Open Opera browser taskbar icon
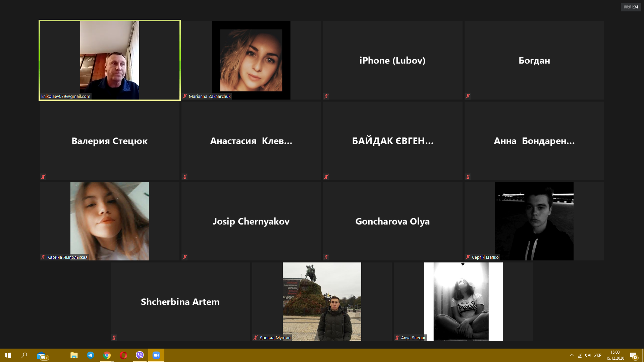The width and height of the screenshot is (644, 362). point(123,355)
